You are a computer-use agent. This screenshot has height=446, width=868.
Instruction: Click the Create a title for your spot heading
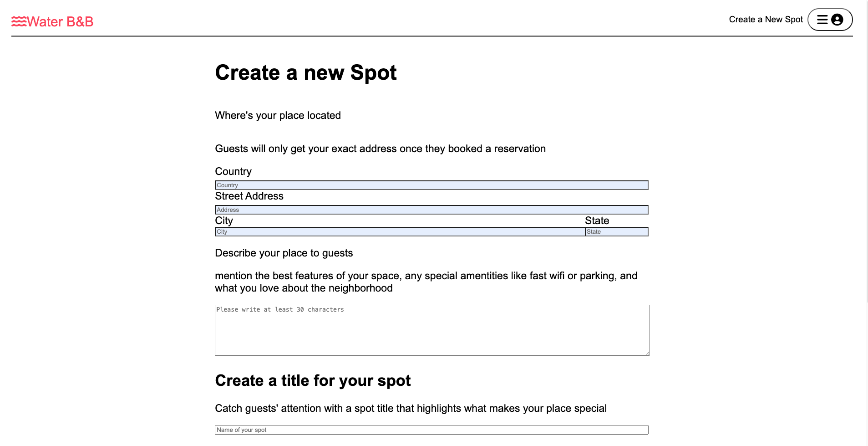click(x=313, y=381)
